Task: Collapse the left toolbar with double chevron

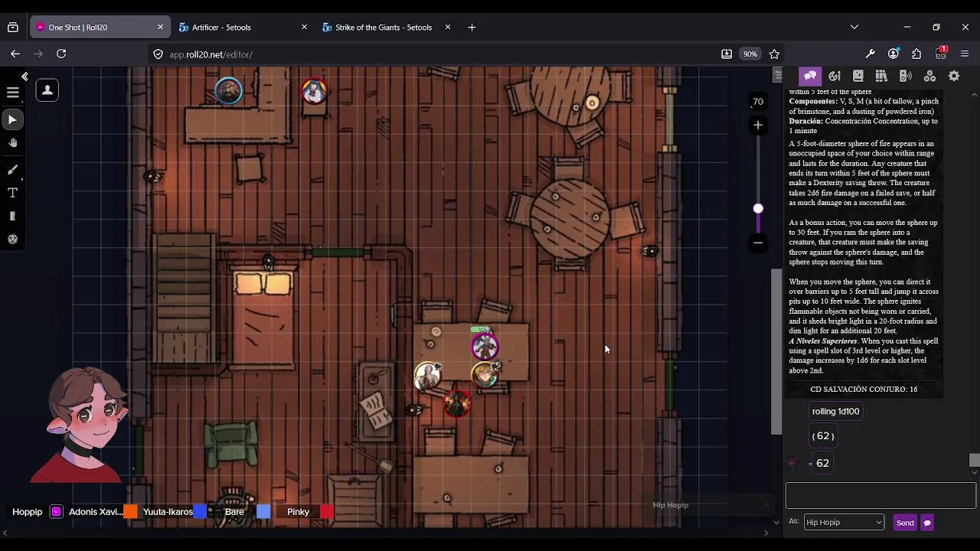Action: click(24, 77)
